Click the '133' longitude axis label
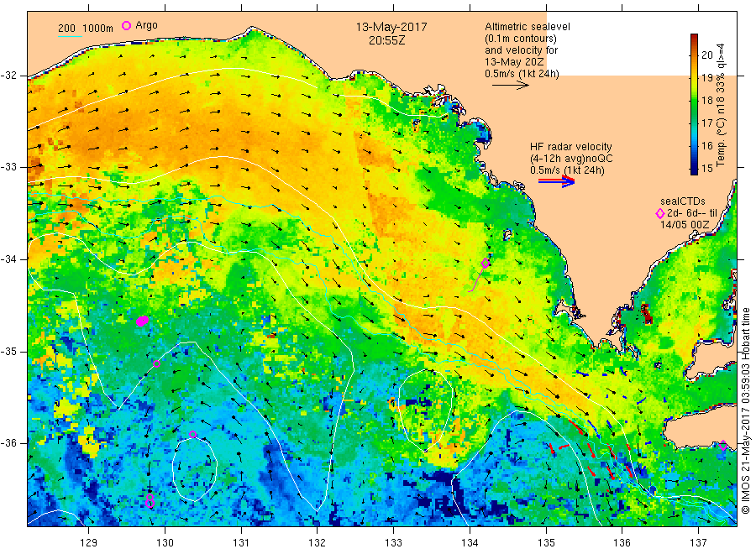 [393, 543]
